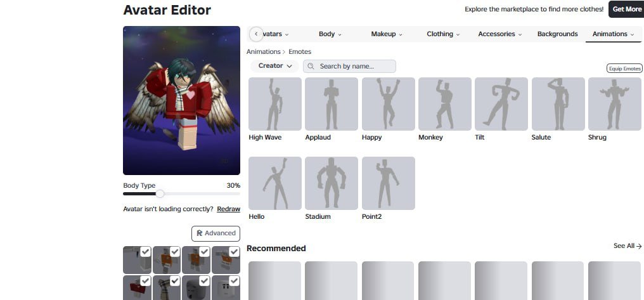This screenshot has height=300, width=644.
Task: Uncheck the white face head equipped item
Action: tap(234, 281)
